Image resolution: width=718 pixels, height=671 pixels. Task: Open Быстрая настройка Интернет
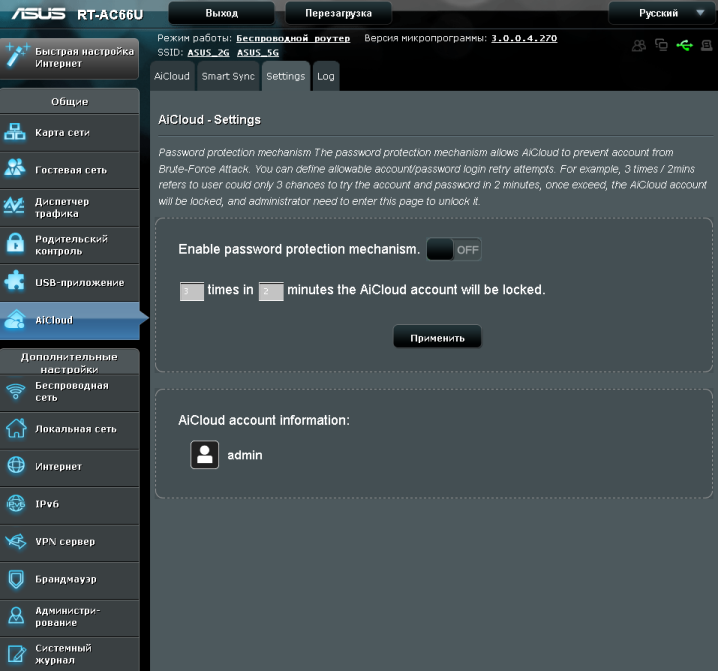(x=70, y=58)
